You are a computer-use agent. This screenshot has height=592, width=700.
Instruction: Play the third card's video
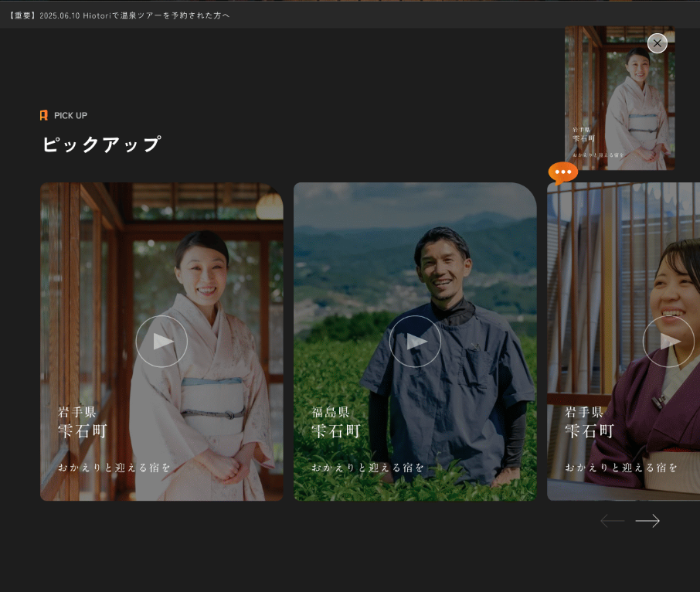[x=668, y=341]
